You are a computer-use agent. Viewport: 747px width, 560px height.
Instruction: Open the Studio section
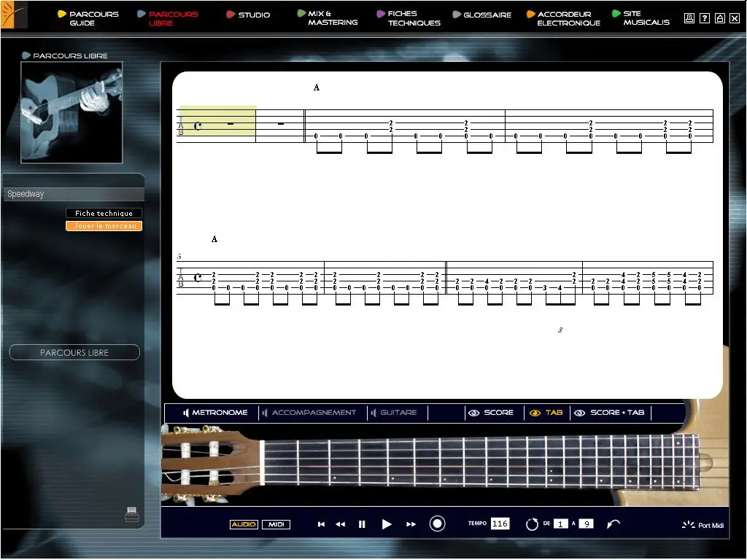(x=248, y=15)
